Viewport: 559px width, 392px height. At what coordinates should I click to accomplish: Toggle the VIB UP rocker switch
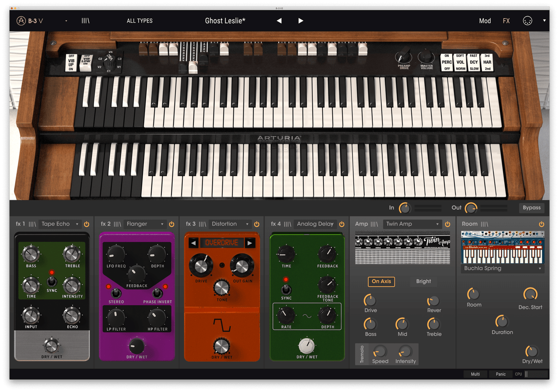[x=71, y=63]
